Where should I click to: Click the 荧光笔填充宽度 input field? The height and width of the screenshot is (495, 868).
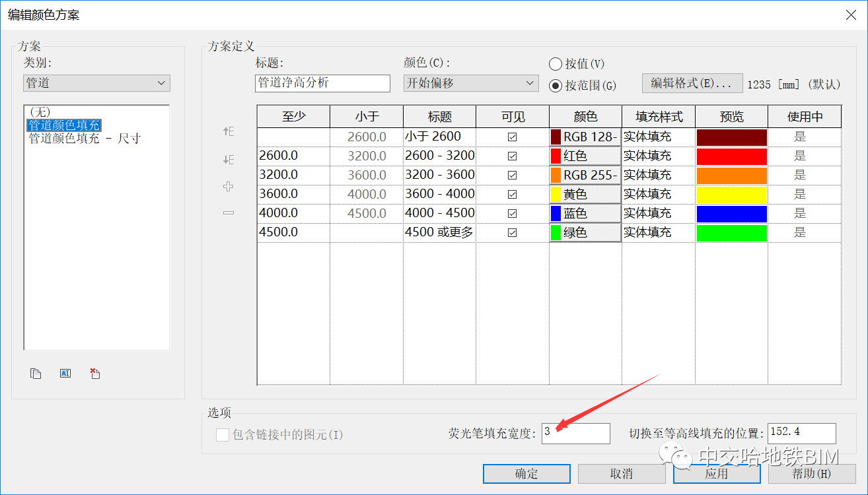575,433
